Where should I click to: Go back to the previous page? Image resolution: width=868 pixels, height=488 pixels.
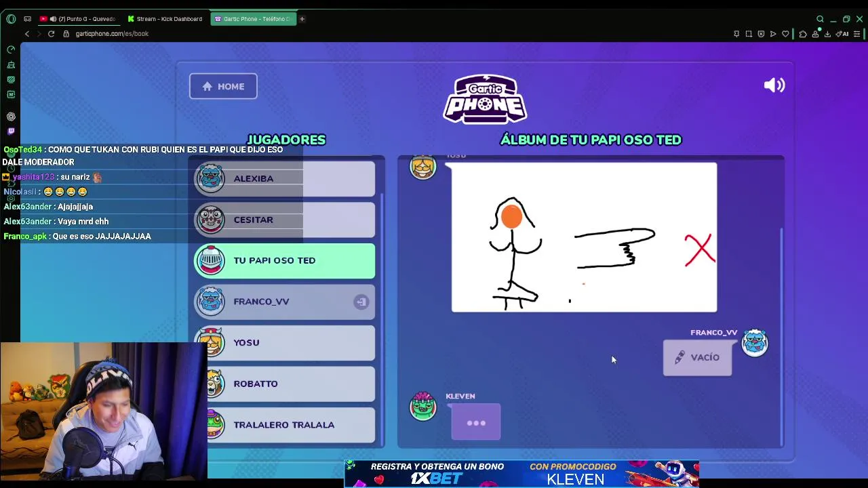(27, 34)
